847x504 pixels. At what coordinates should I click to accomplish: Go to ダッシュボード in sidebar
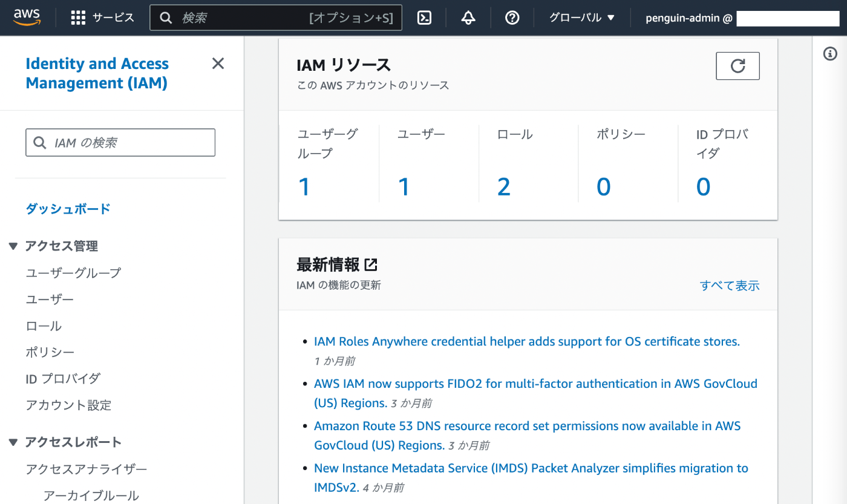pyautogui.click(x=68, y=209)
